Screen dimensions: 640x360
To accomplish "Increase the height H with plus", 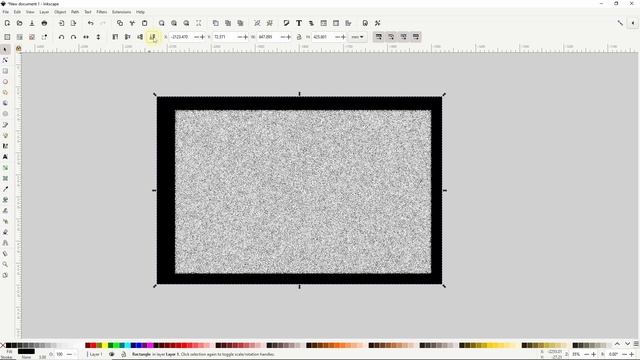I will [343, 37].
